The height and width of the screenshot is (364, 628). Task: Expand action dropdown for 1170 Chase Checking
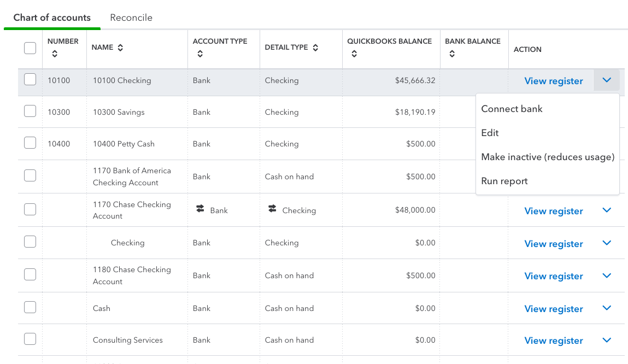(606, 210)
